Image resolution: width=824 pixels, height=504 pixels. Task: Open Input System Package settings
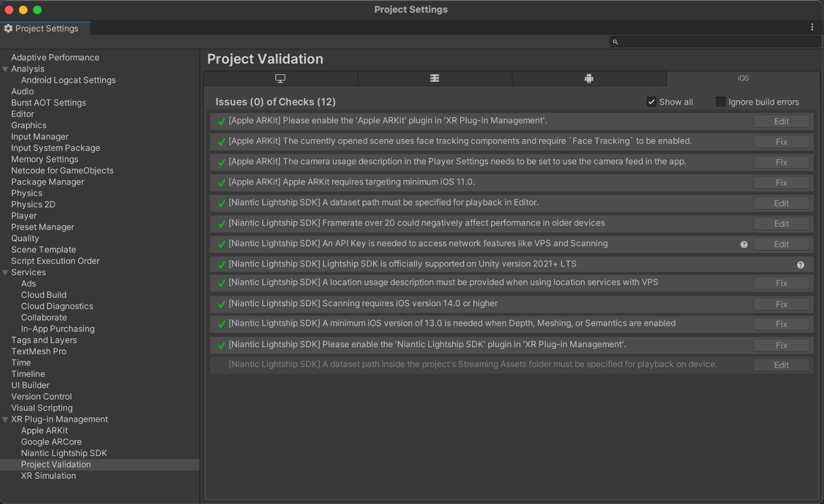pos(56,148)
